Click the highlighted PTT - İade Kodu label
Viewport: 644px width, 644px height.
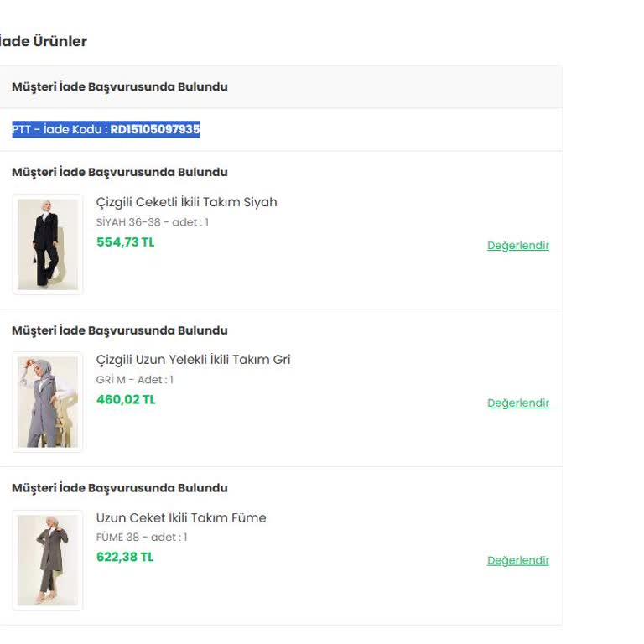(59, 130)
